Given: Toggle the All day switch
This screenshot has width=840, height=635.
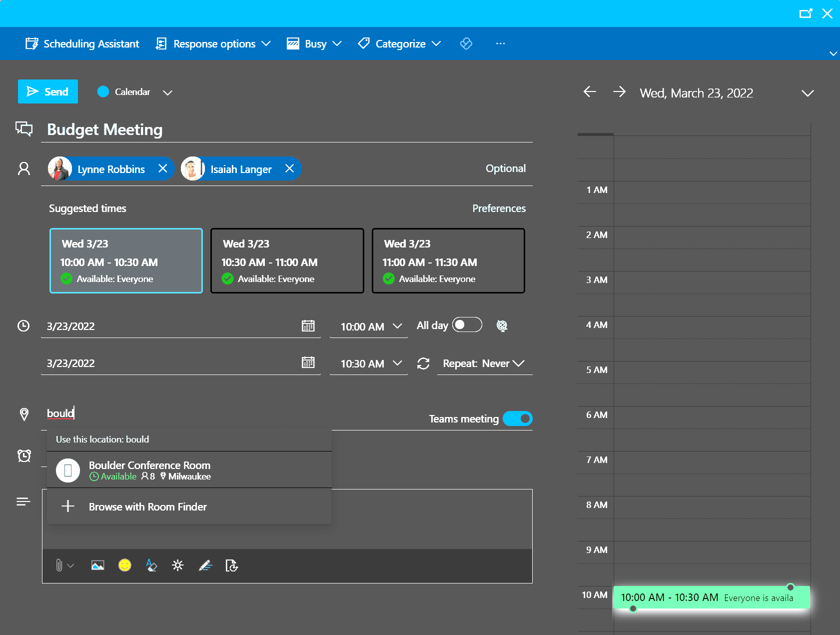Looking at the screenshot, I should [x=467, y=325].
